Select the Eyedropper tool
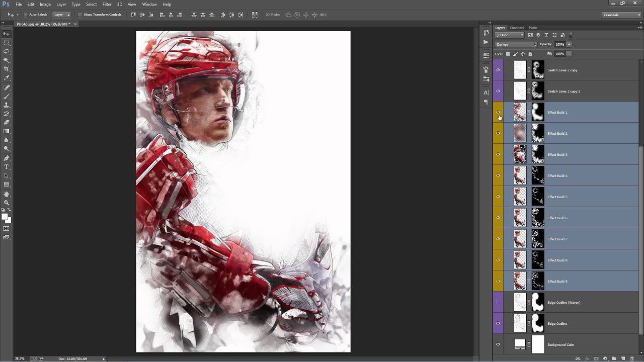 [7, 78]
